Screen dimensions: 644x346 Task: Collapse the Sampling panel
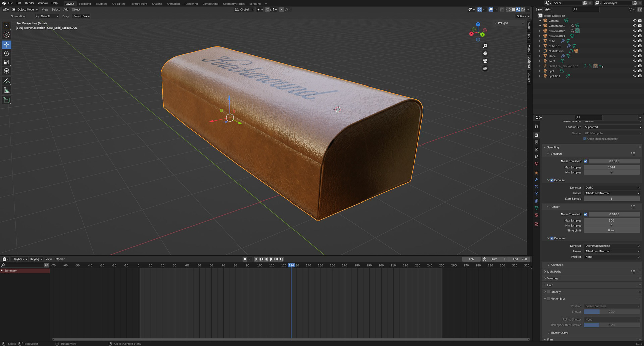pos(553,147)
